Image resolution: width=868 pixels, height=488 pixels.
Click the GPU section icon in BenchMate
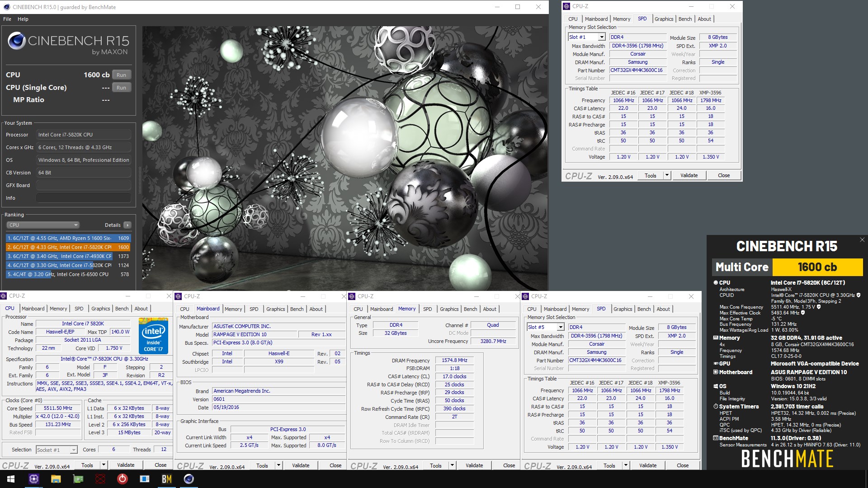click(716, 363)
